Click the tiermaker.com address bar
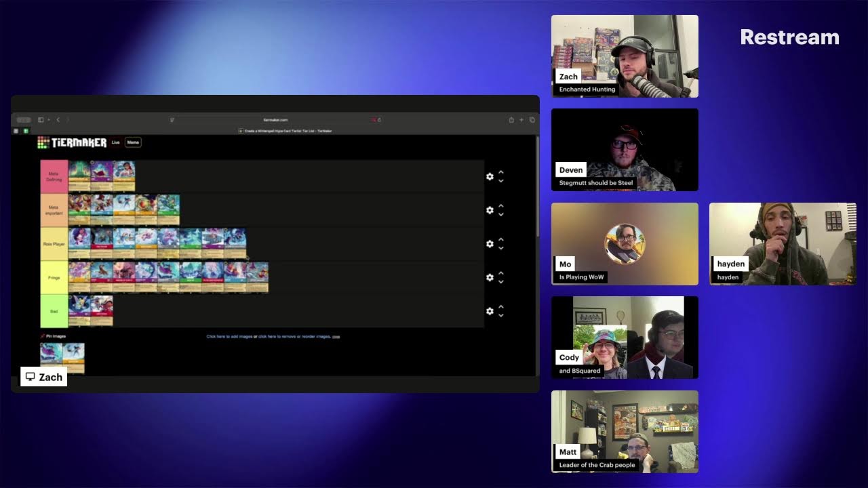This screenshot has width=868, height=488. click(275, 120)
